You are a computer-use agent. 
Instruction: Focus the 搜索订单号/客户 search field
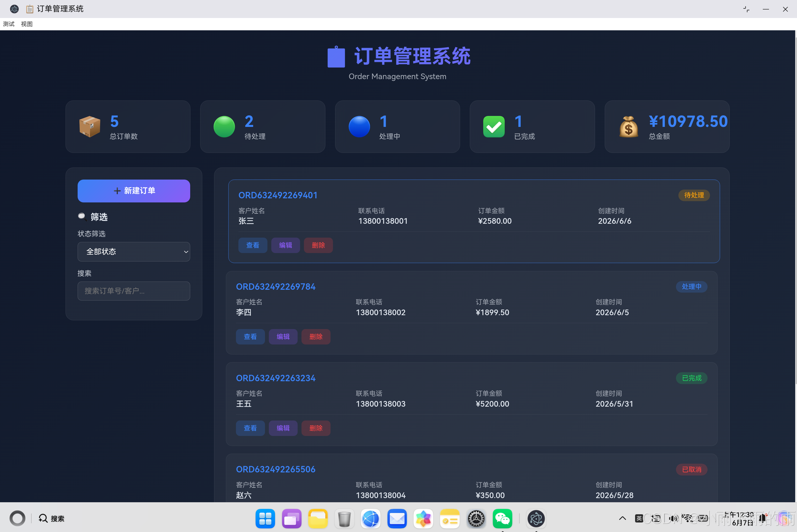[134, 291]
